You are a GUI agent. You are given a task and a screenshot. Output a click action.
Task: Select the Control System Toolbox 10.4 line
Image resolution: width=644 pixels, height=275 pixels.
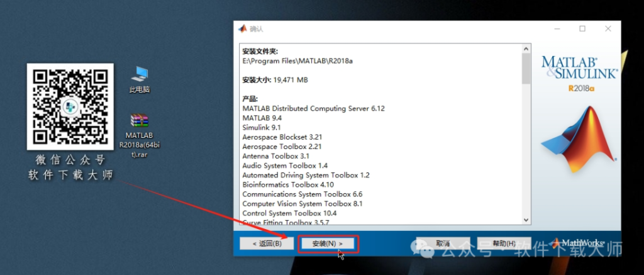(x=289, y=213)
